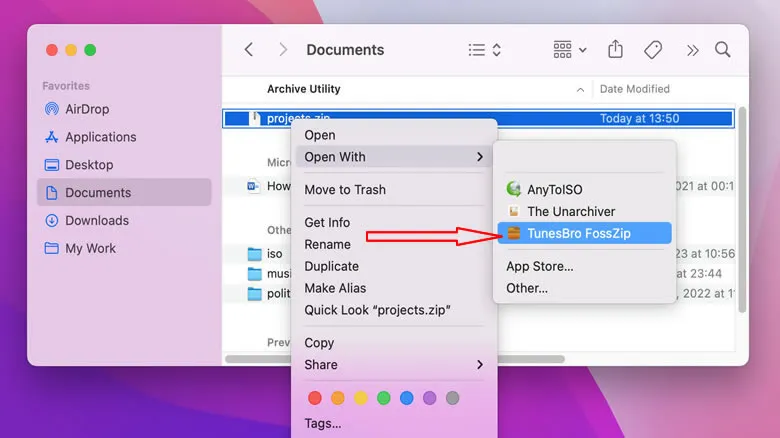Choose Duplicate in context menu
The image size is (780, 438).
pos(394,266)
